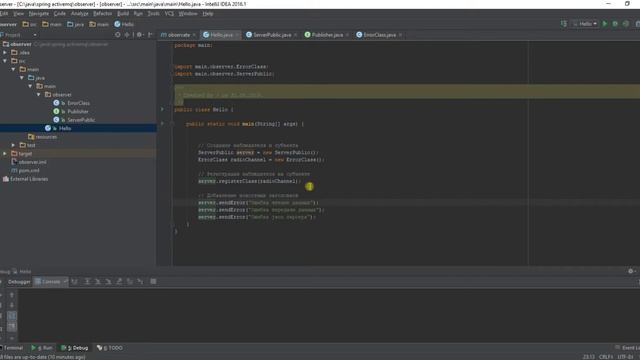This screenshot has height=360, width=640.
Task: Click the src breadcrumb in navigation bar
Action: (29, 24)
